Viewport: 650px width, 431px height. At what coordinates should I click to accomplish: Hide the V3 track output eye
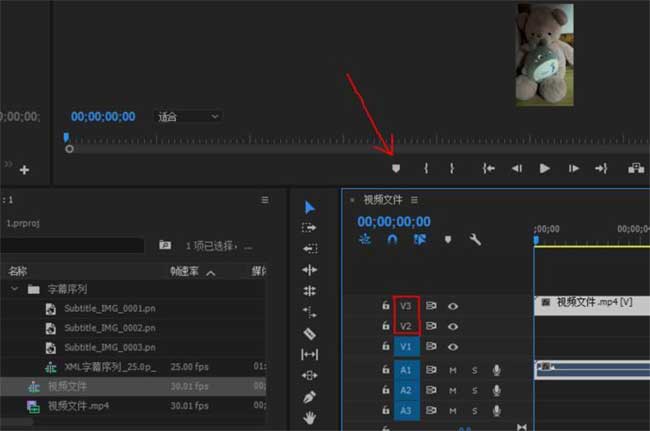click(x=453, y=305)
